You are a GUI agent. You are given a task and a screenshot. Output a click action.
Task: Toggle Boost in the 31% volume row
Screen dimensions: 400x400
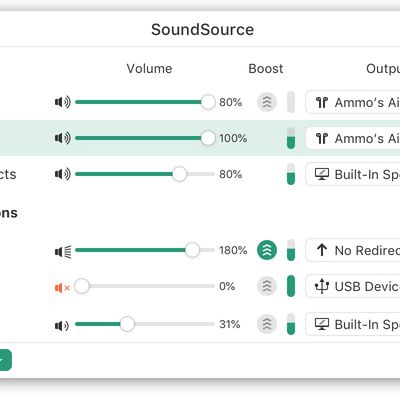pyautogui.click(x=267, y=324)
